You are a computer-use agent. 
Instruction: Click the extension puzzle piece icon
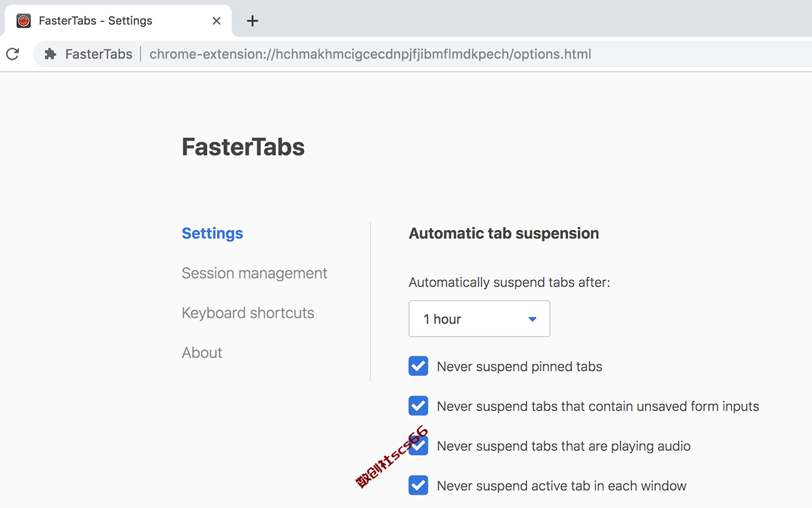tap(51, 54)
